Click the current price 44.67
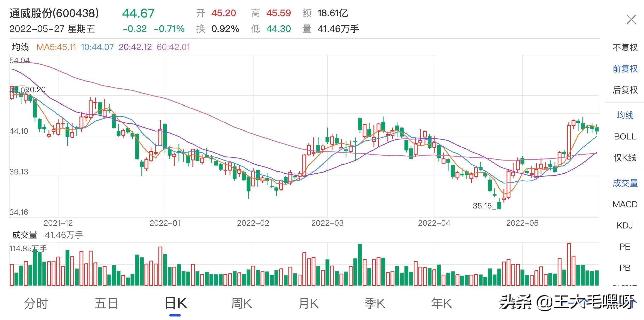 pos(138,13)
